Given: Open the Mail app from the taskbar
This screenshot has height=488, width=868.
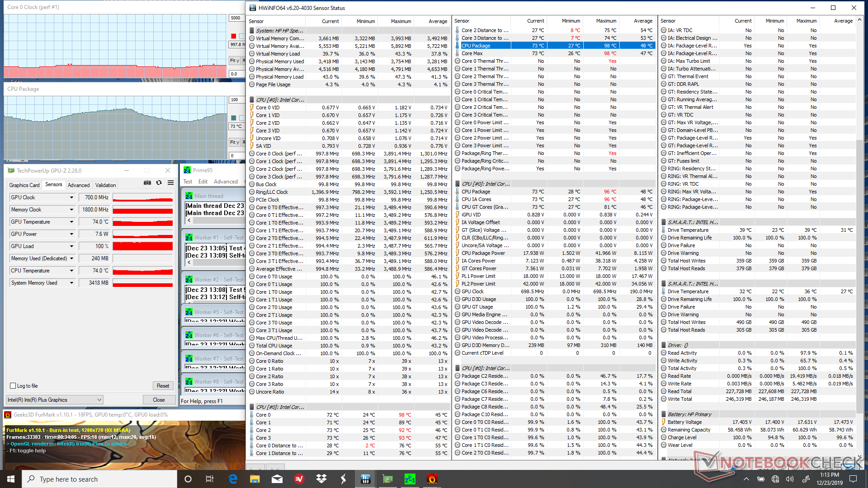Looking at the screenshot, I should click(x=277, y=479).
